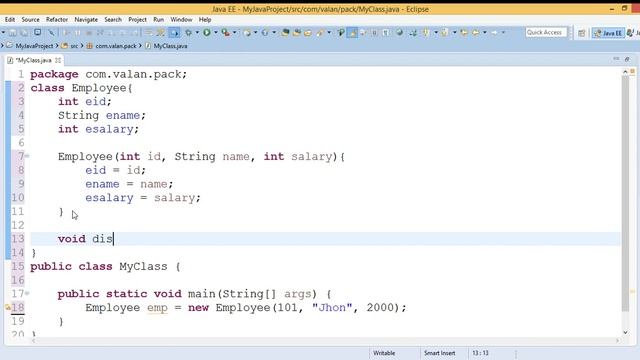Viewport: 640px width, 360px height.
Task: Click the Open Task search icon
Action: (320, 32)
